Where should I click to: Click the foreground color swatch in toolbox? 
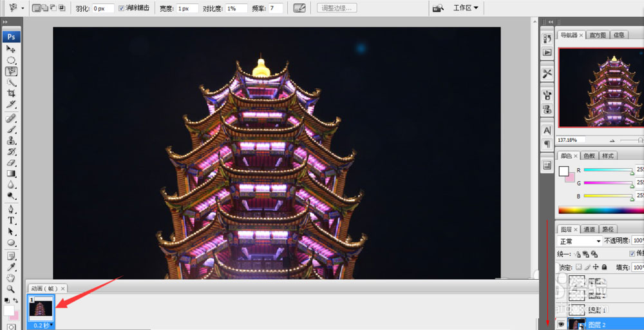pyautogui.click(x=8, y=310)
